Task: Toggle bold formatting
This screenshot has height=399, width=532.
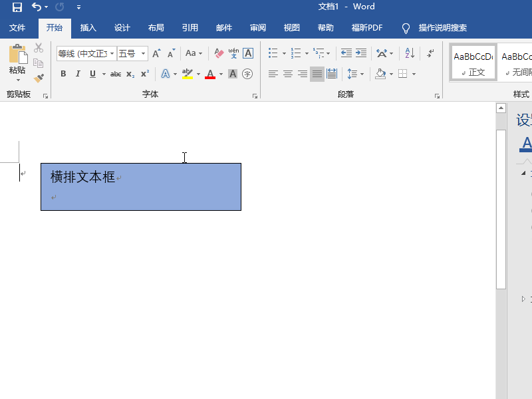Action: pyautogui.click(x=63, y=74)
